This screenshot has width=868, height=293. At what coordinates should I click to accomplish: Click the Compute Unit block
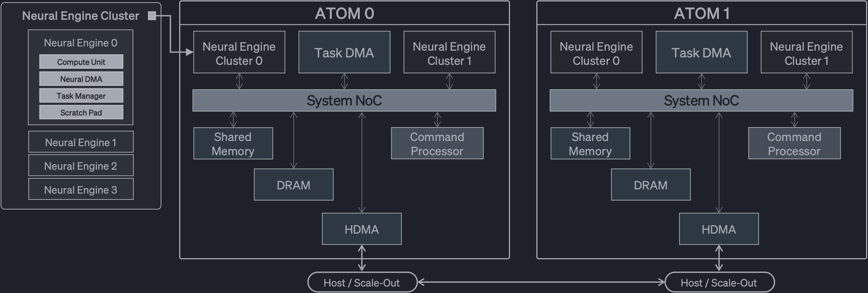click(x=81, y=62)
